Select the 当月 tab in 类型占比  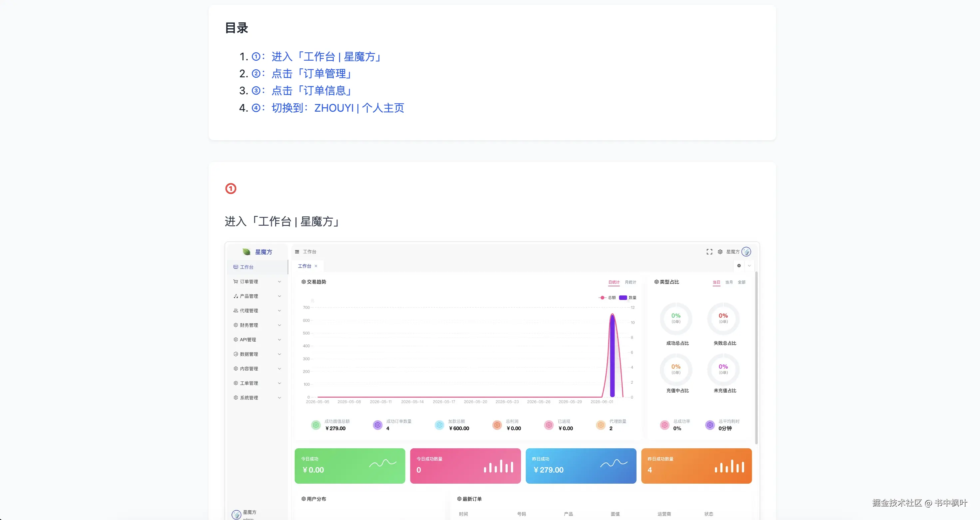[x=729, y=282]
